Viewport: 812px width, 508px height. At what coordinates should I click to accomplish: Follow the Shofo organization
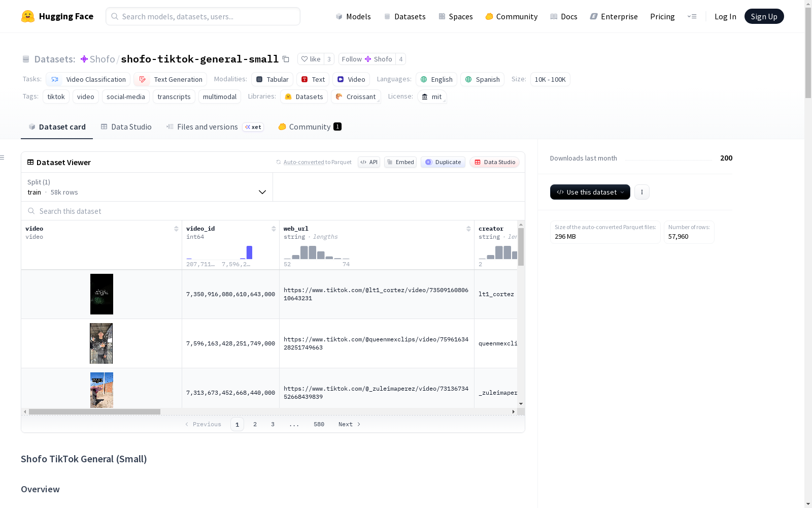(x=367, y=59)
